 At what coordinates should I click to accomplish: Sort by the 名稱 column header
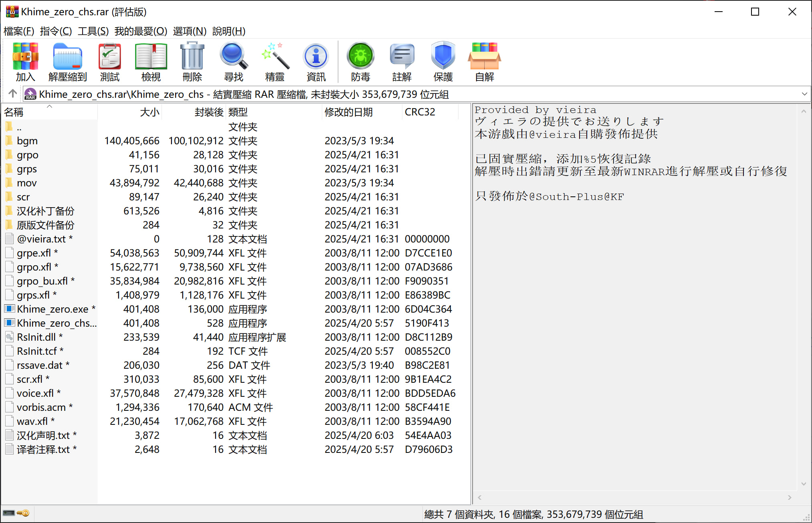tap(50, 112)
